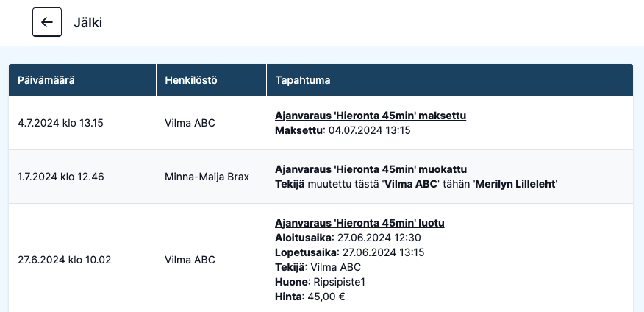Click the Hinta 45,00 € line
Screen dimensions: 644x312
310,297
